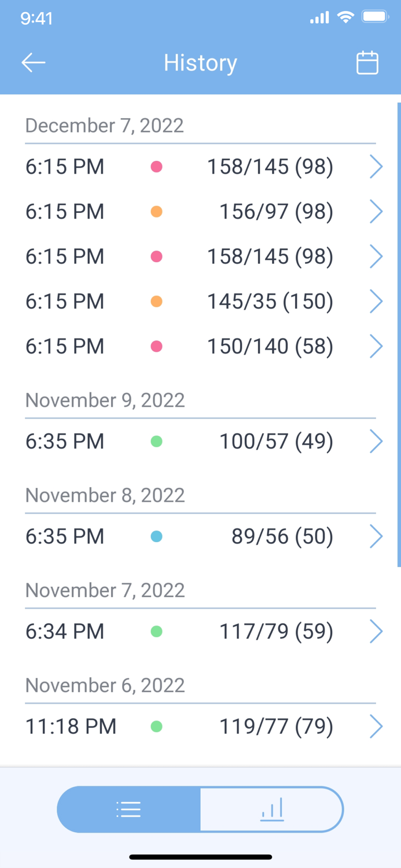Expand details for the 156/97 reading
Viewport: 401px width, 868px height.
(376, 212)
